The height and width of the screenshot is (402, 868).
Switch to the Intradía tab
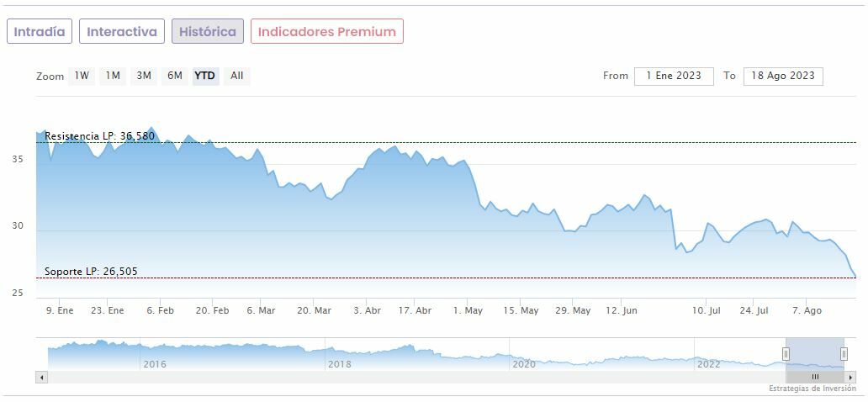[40, 32]
